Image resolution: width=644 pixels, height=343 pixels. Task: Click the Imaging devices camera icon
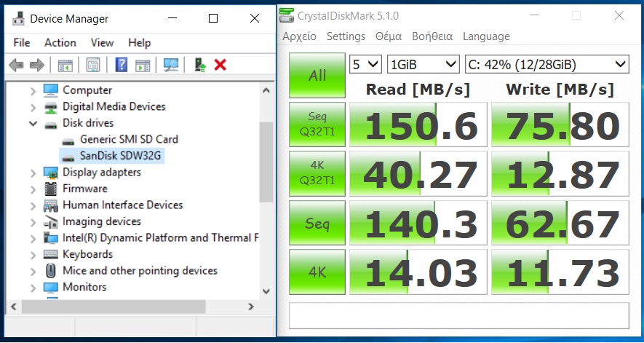(x=50, y=221)
